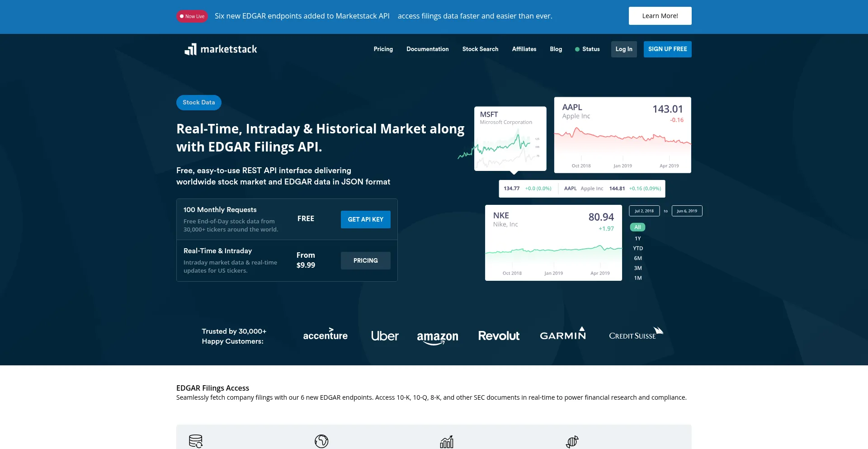868x449 pixels.
Task: Click the striped globe with arrows icon
Action: pyautogui.click(x=572, y=441)
